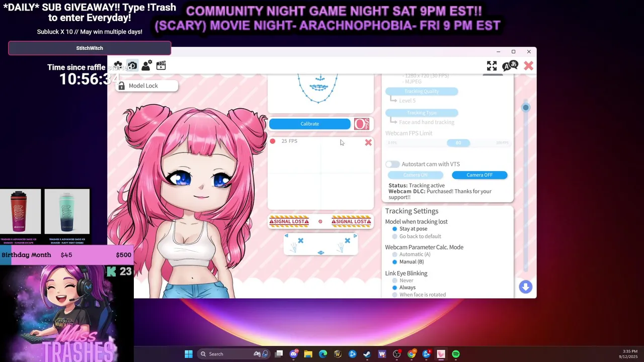
Task: Open File Explorer from the taskbar
Action: 308,354
